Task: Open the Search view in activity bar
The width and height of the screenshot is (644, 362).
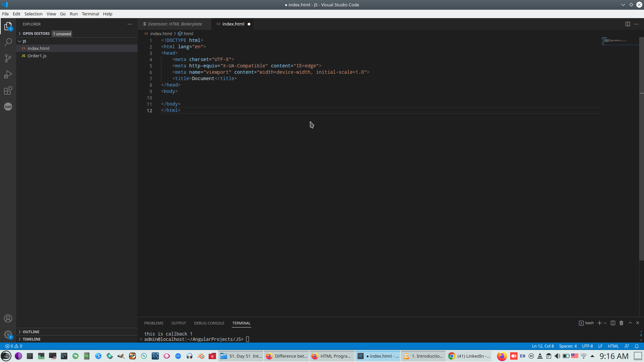Action: pos(8,42)
